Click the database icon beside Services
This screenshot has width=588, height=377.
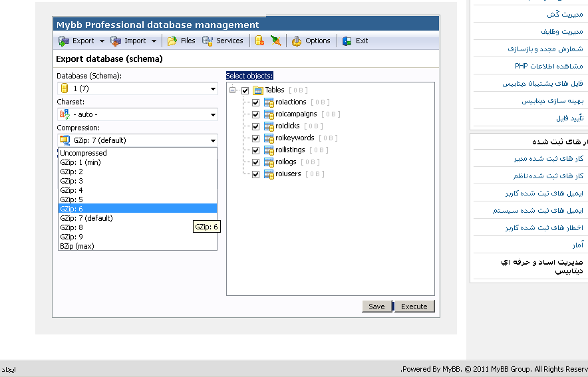click(x=260, y=41)
